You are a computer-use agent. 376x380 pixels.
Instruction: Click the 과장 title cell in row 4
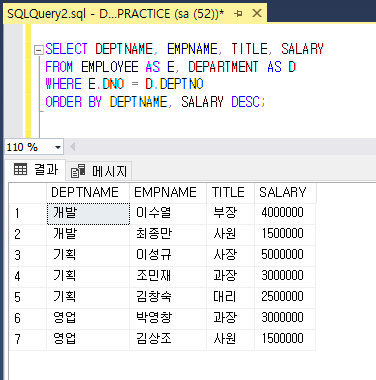pos(230,277)
